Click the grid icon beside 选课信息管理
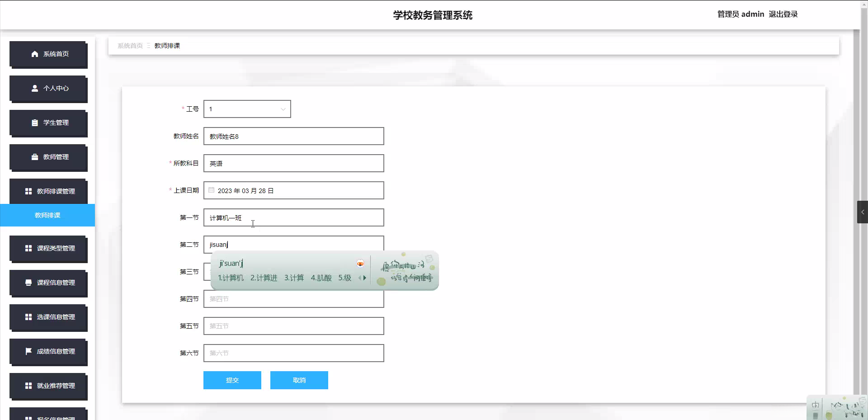The image size is (868, 420). (28, 317)
